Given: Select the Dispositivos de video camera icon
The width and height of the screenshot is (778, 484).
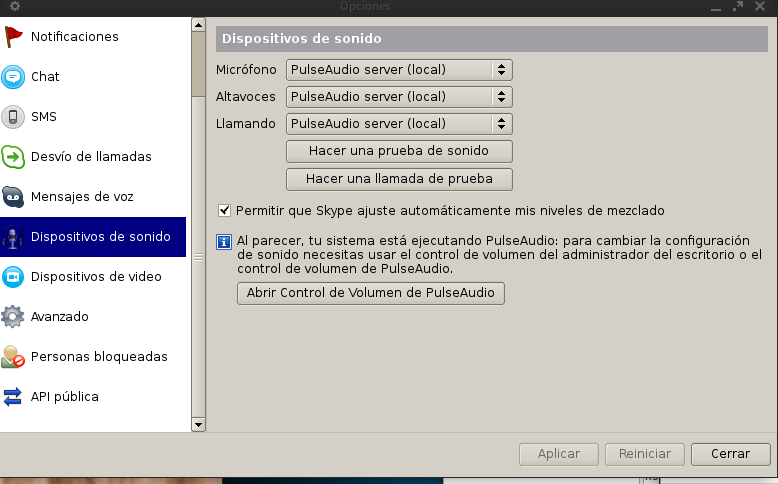Looking at the screenshot, I should (13, 277).
